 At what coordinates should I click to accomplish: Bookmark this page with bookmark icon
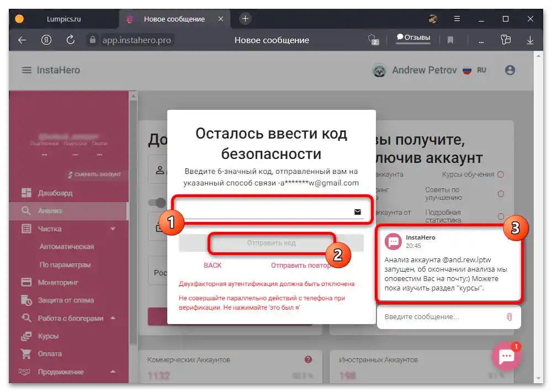point(450,40)
